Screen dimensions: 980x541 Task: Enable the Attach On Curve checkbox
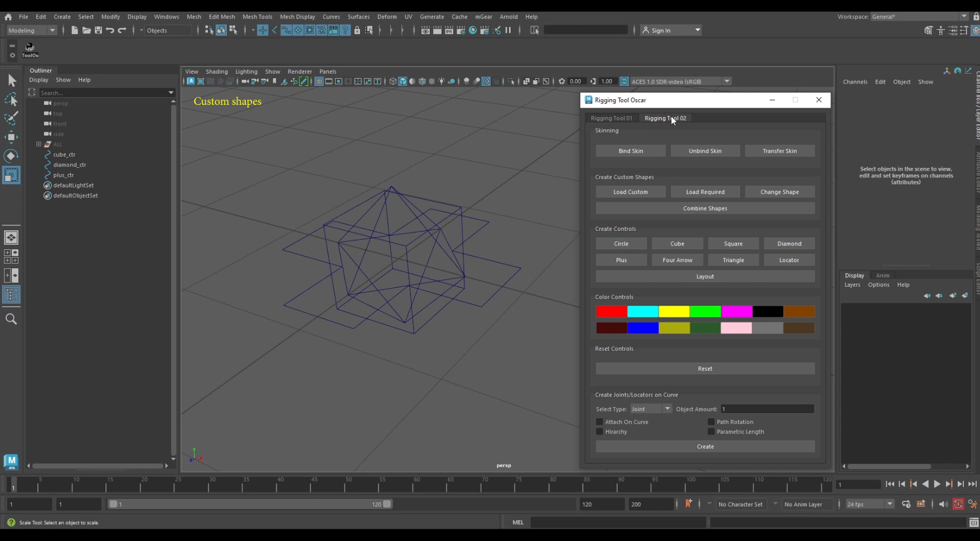599,422
